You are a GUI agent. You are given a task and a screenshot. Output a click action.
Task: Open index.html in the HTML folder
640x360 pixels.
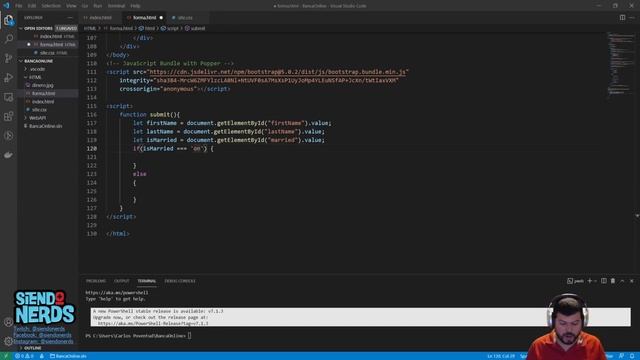[x=43, y=102]
